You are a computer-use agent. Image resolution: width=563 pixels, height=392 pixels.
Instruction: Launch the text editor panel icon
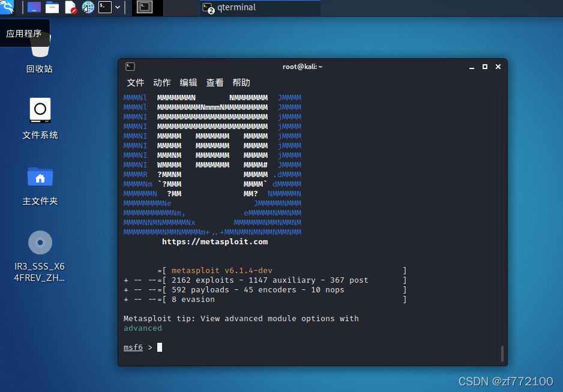[x=71, y=7]
